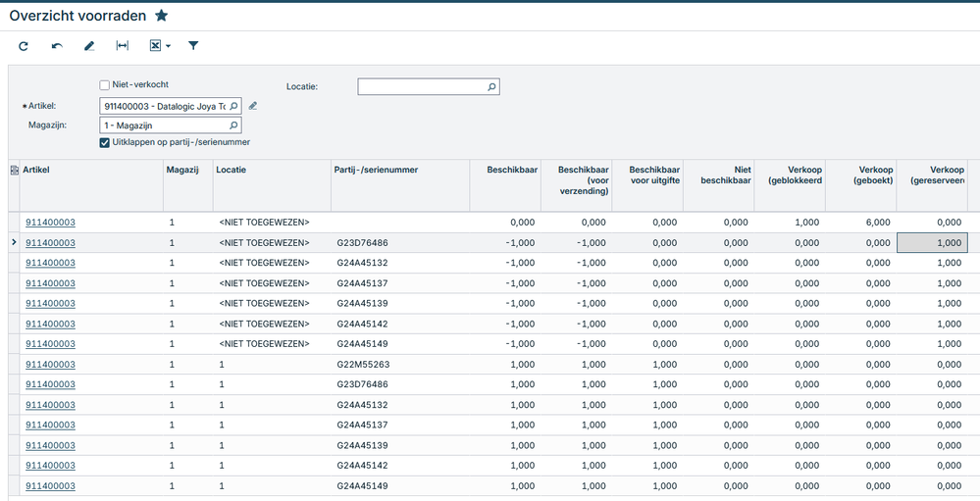Open article link in NIET TOEGEWEZEN row G23D76486

click(50, 243)
